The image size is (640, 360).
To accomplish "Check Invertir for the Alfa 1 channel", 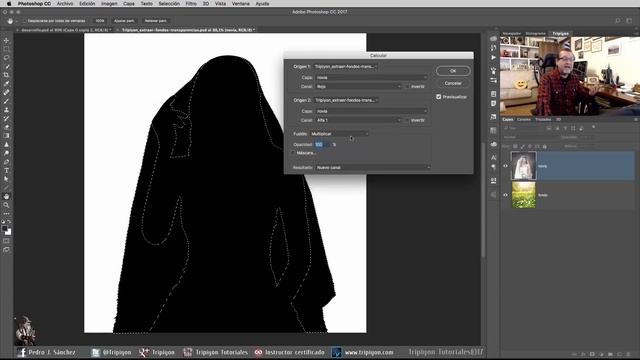I will click(407, 120).
